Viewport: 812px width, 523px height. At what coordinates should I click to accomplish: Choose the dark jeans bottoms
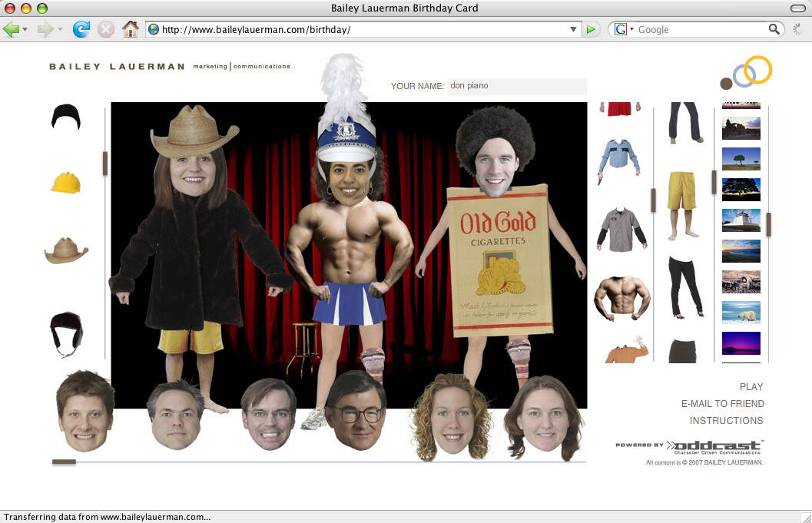pyautogui.click(x=684, y=122)
